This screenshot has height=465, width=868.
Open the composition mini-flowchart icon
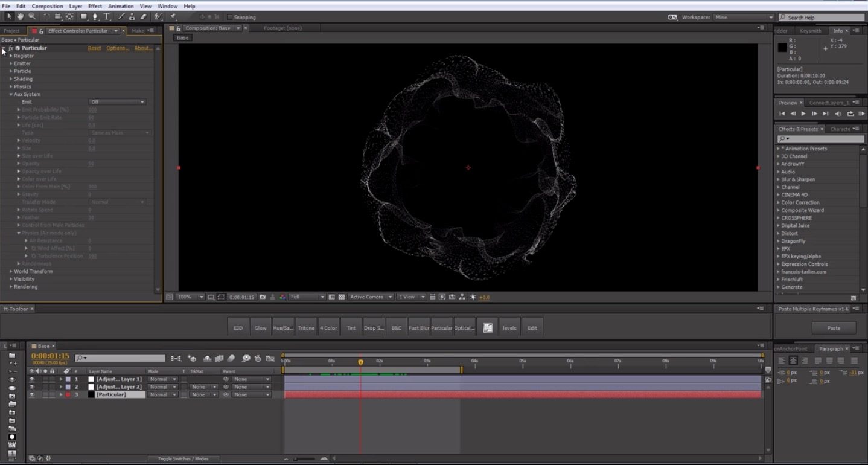(x=176, y=359)
